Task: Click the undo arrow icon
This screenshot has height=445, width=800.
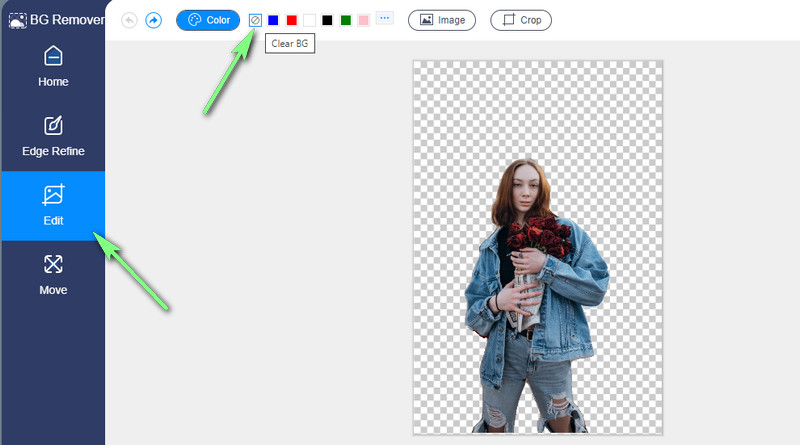Action: tap(129, 20)
